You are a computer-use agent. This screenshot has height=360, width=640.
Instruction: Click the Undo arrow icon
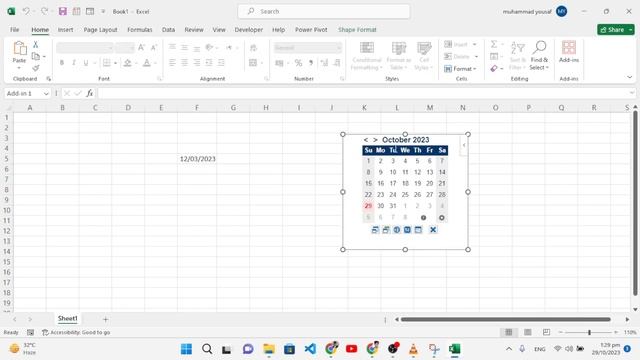click(x=26, y=11)
